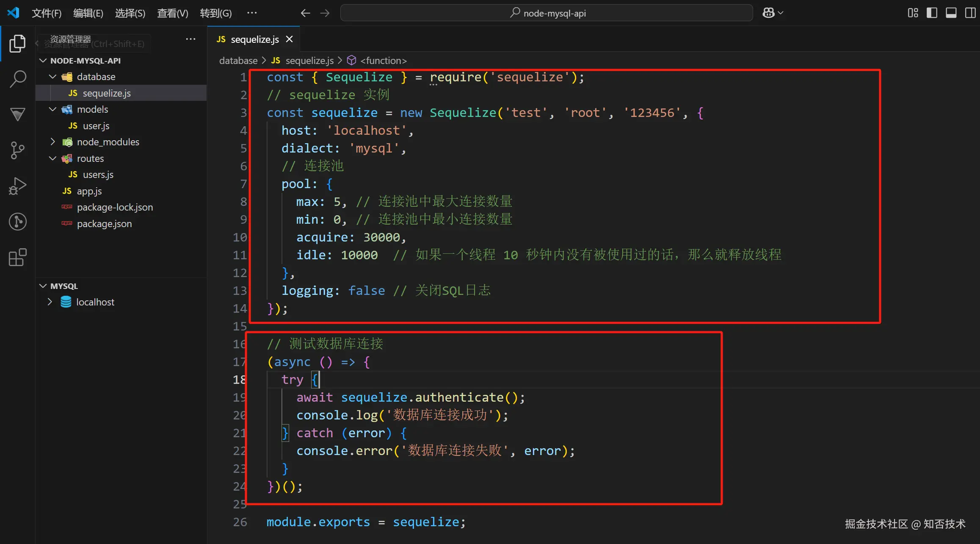Open Run and Debug view icon
The image size is (980, 544).
coord(17,186)
